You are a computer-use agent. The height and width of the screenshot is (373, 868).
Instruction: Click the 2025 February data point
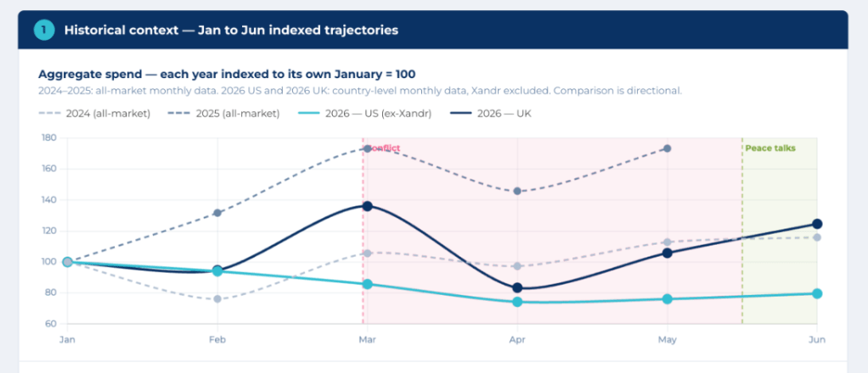217,212
